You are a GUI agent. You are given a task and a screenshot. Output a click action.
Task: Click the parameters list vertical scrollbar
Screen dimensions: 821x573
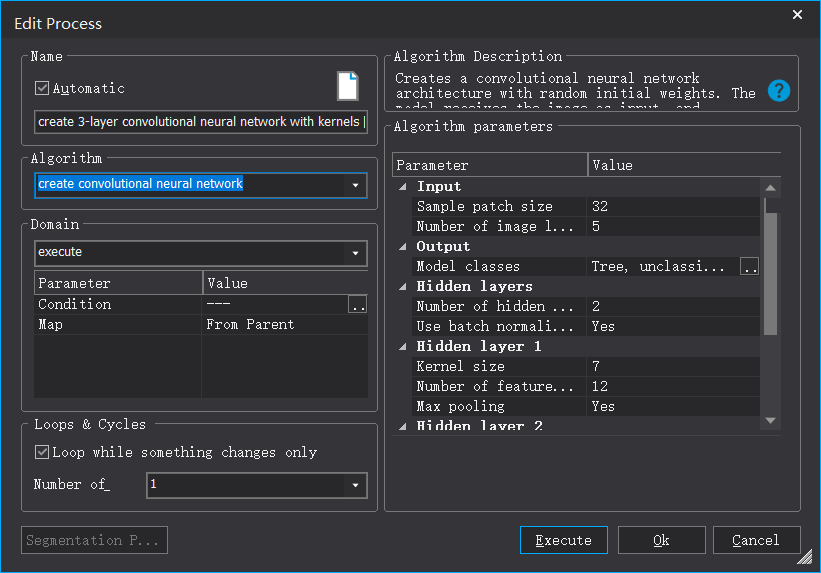pyautogui.click(x=770, y=270)
